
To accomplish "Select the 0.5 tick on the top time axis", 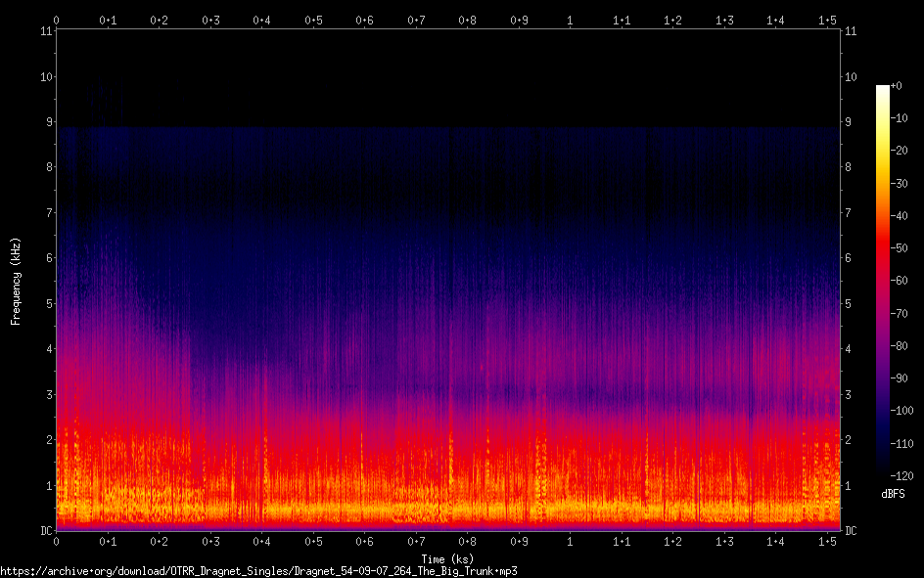I will click(313, 20).
